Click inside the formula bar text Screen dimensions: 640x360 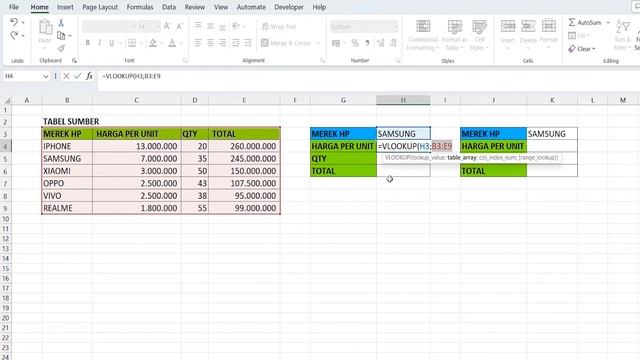click(x=131, y=76)
